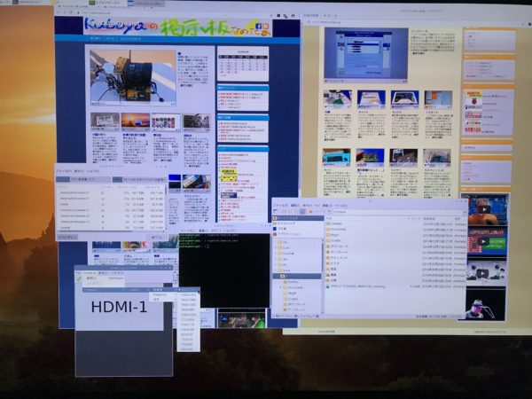Click the memory usage bar in the task manager

point(140,179)
